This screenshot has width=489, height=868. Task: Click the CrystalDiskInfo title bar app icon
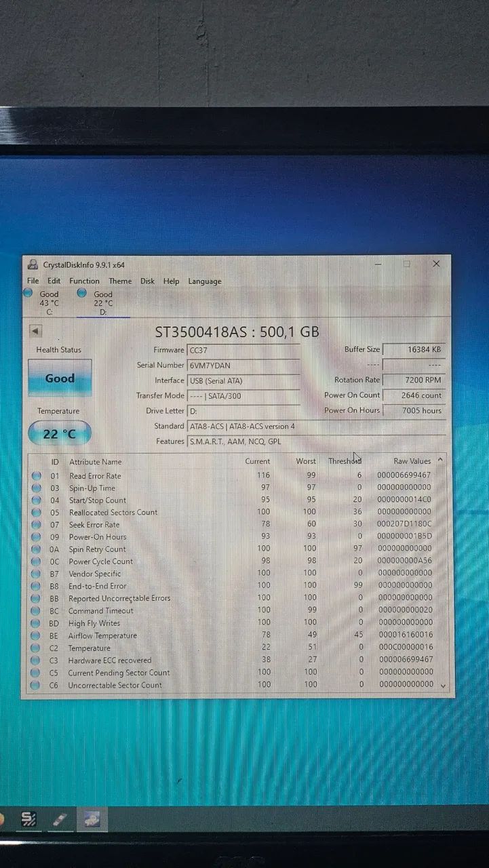[33, 265]
